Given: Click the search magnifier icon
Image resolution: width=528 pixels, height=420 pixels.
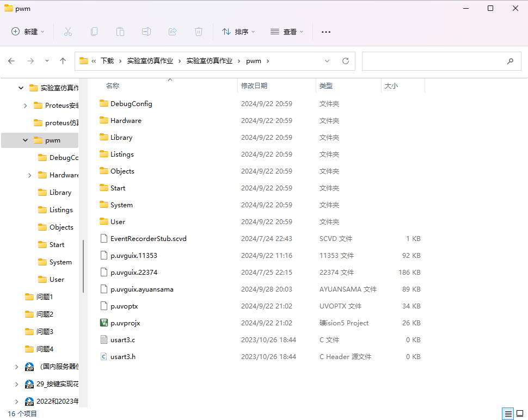Looking at the screenshot, I should pos(510,61).
